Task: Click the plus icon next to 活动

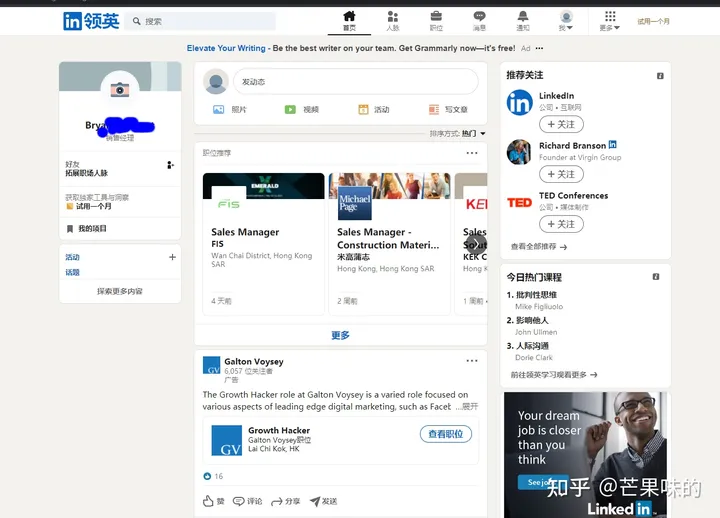Action: (172, 257)
